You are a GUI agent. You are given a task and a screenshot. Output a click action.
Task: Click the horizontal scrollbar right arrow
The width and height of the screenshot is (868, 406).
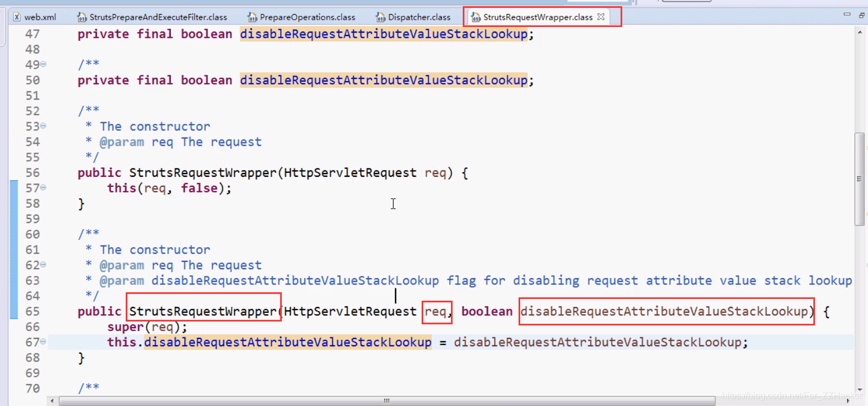[x=849, y=401]
